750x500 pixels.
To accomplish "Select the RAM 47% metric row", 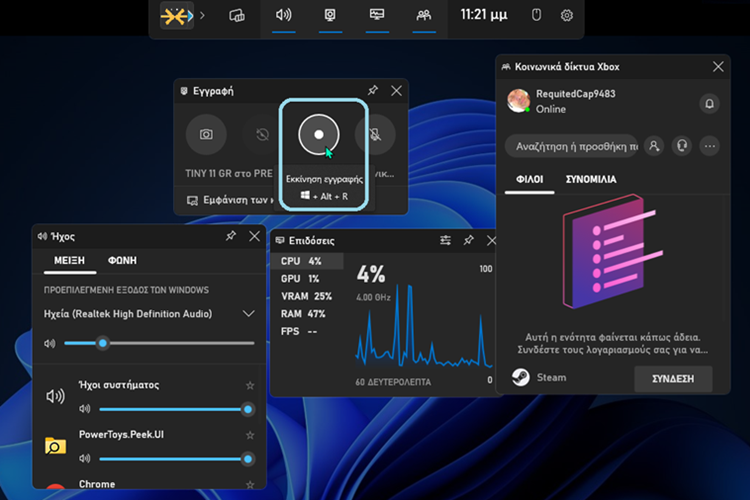I will (307, 314).
